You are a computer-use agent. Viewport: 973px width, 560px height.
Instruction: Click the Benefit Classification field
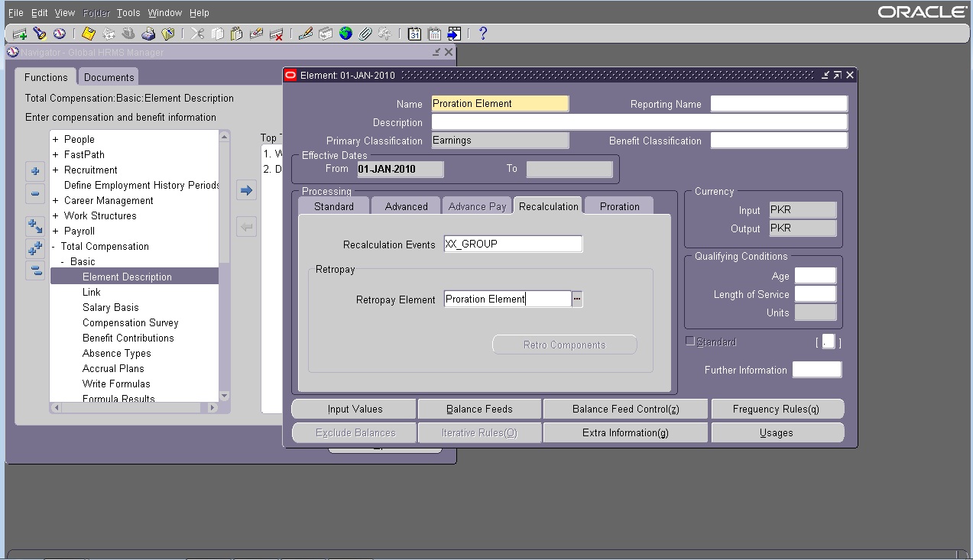(779, 141)
